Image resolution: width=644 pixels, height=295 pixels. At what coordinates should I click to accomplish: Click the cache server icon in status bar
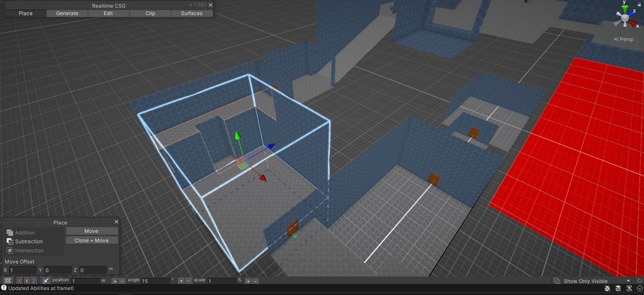(618, 289)
